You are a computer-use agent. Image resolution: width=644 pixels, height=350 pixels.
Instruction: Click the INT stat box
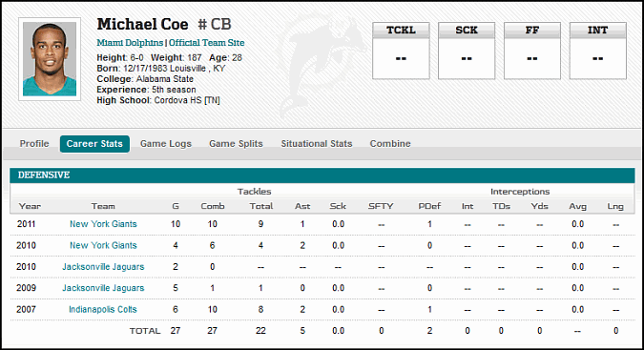coord(597,51)
